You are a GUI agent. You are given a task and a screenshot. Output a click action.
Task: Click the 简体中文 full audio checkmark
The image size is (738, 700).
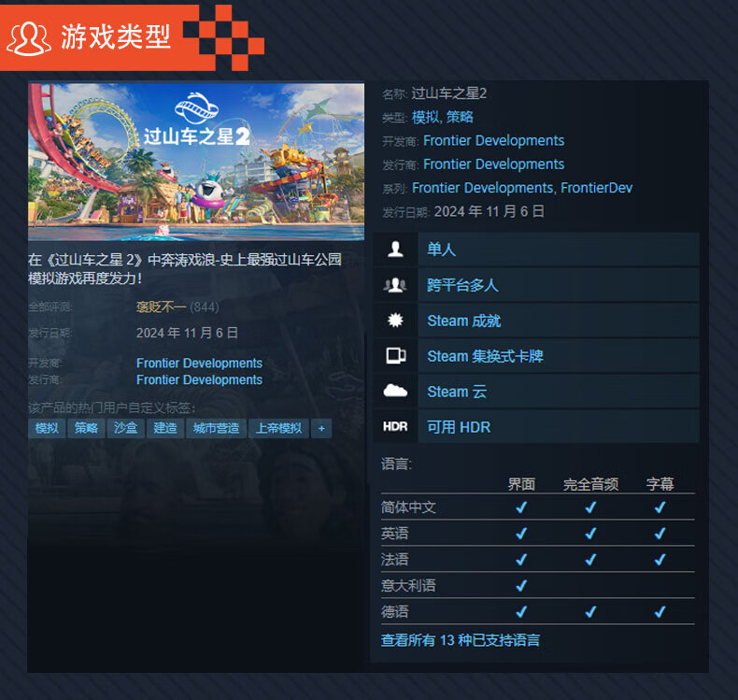pos(590,507)
